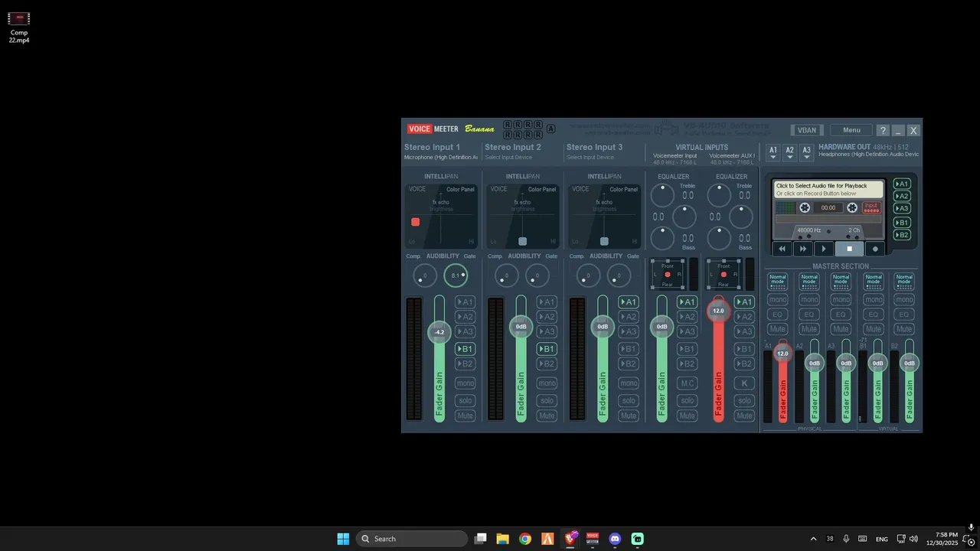Solo Stereo Input 2
Viewport: 980px width, 551px height.
[x=547, y=400]
